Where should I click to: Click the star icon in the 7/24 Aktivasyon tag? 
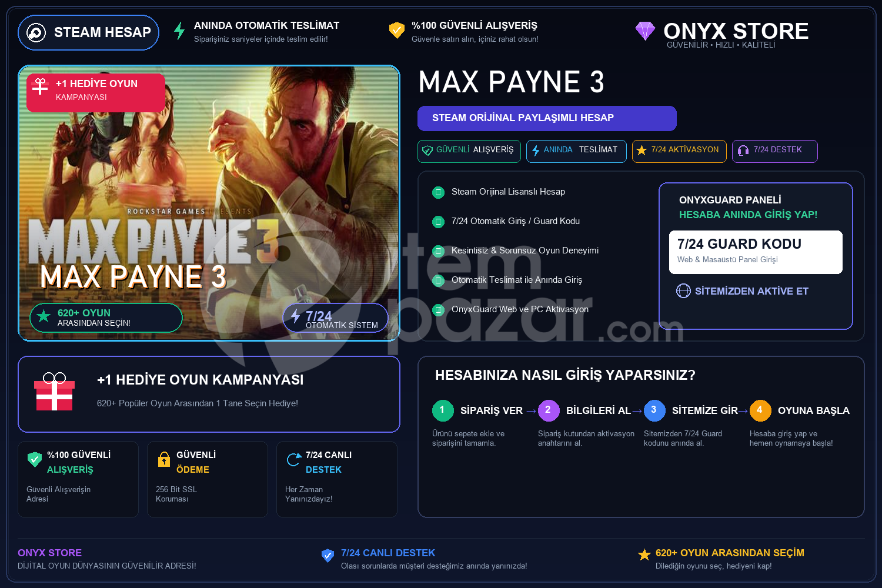pyautogui.click(x=642, y=151)
